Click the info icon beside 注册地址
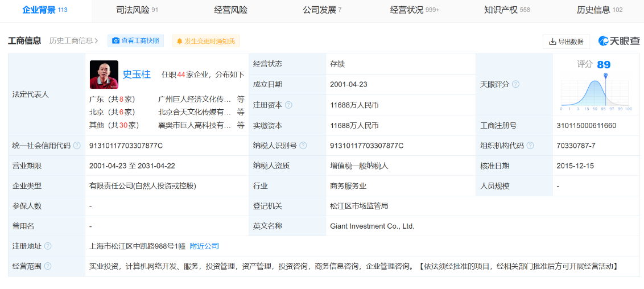Viewport: 644px width, 289px height. tap(48, 246)
